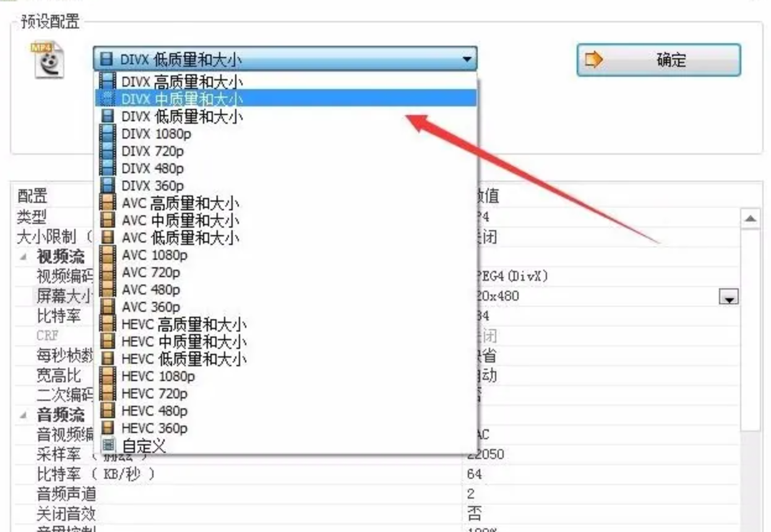The image size is (771, 532).
Task: Pick the AVC 480p entry
Action: (286, 289)
